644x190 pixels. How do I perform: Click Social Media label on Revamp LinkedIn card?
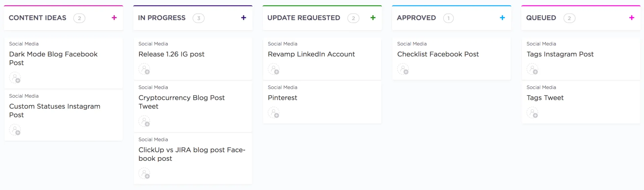(282, 44)
